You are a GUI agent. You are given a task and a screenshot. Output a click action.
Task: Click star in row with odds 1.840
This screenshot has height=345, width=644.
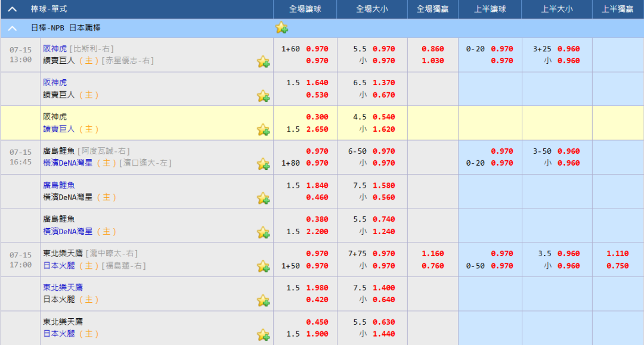click(x=264, y=198)
